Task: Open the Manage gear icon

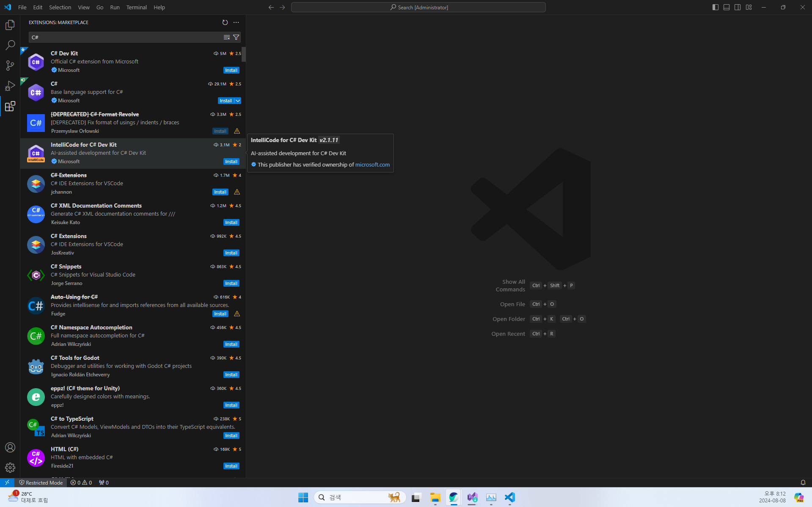Action: pos(10,468)
